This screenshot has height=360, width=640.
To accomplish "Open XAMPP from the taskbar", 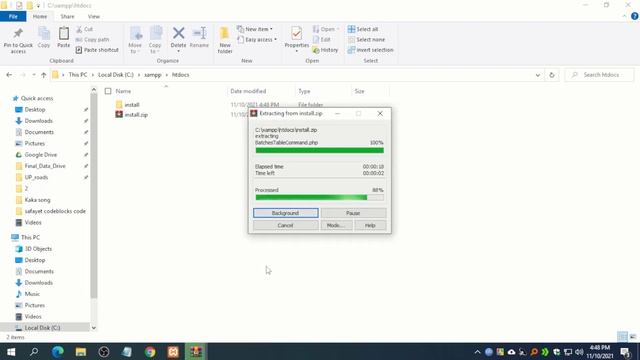I will pos(173,352).
